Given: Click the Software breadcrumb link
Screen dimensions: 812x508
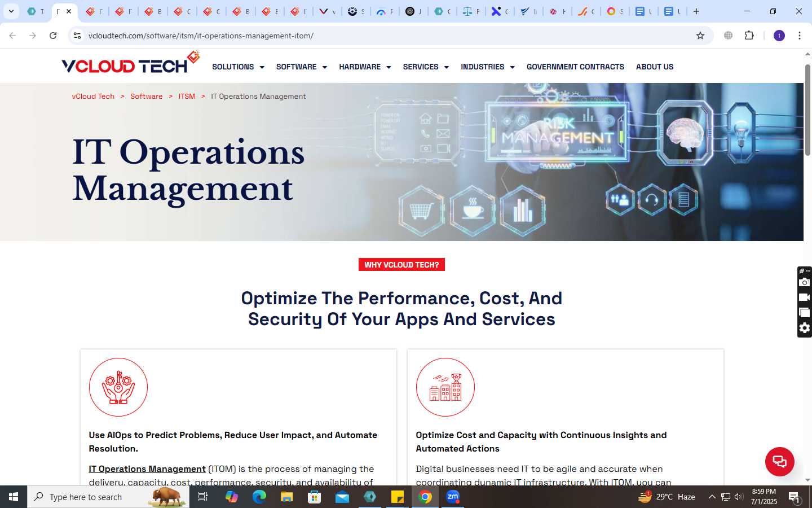Looking at the screenshot, I should click(x=146, y=97).
